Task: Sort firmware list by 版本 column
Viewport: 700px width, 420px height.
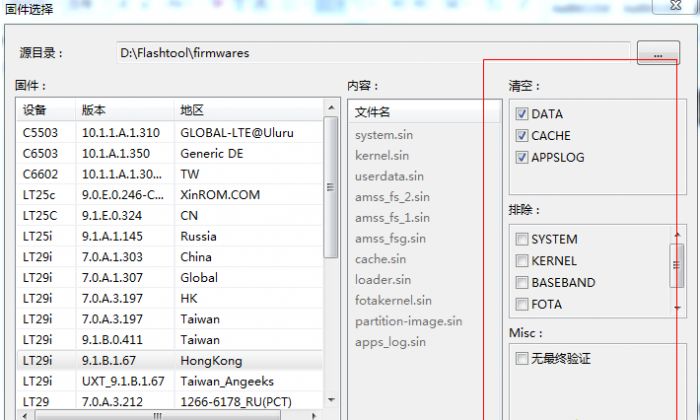Action: pyautogui.click(x=125, y=110)
